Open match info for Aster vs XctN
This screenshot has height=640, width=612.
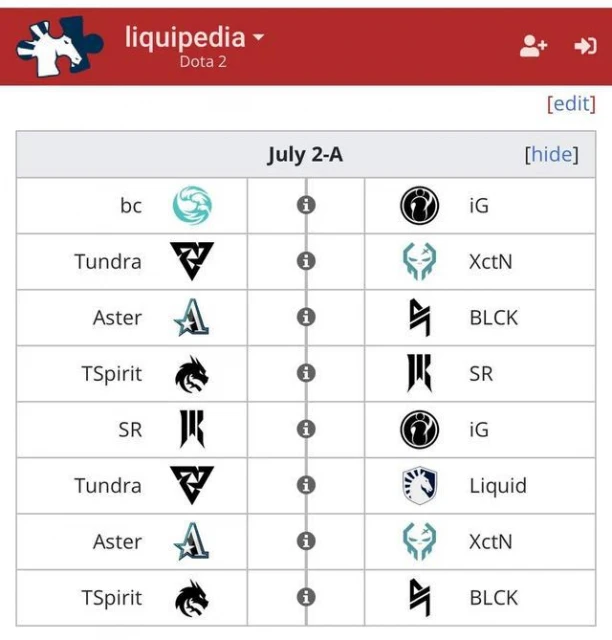click(x=306, y=541)
